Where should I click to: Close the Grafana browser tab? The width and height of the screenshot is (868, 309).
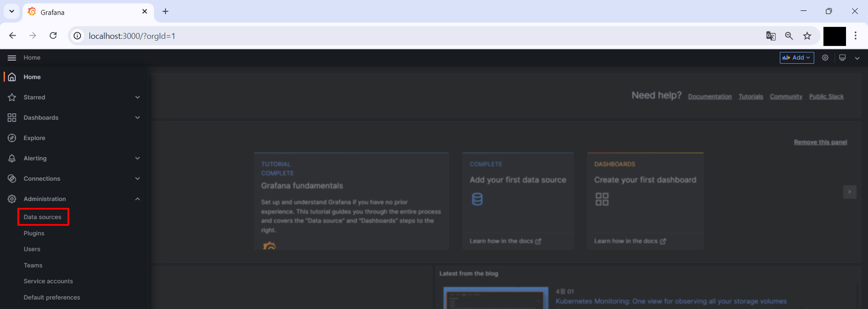[145, 12]
